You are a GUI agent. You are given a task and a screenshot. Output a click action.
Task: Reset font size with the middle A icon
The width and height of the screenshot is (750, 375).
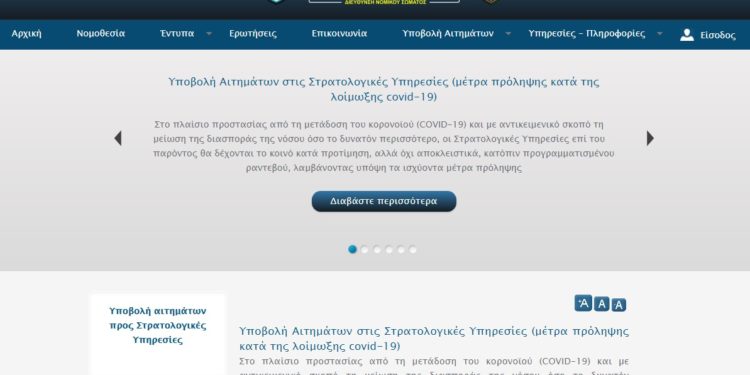point(602,304)
